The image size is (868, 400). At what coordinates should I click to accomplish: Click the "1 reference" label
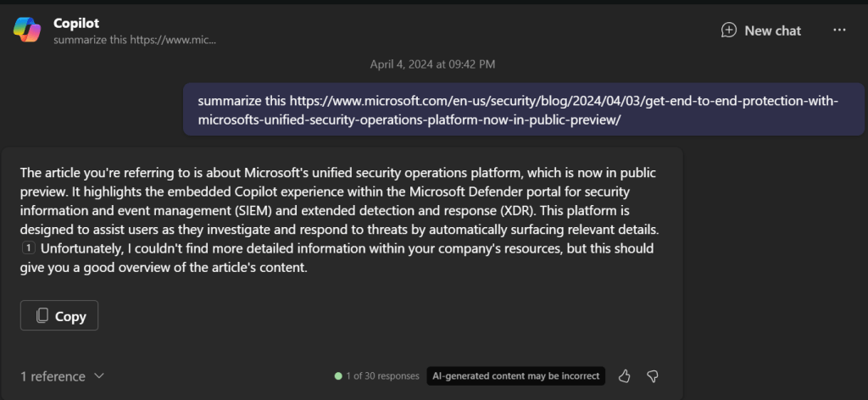[53, 376]
